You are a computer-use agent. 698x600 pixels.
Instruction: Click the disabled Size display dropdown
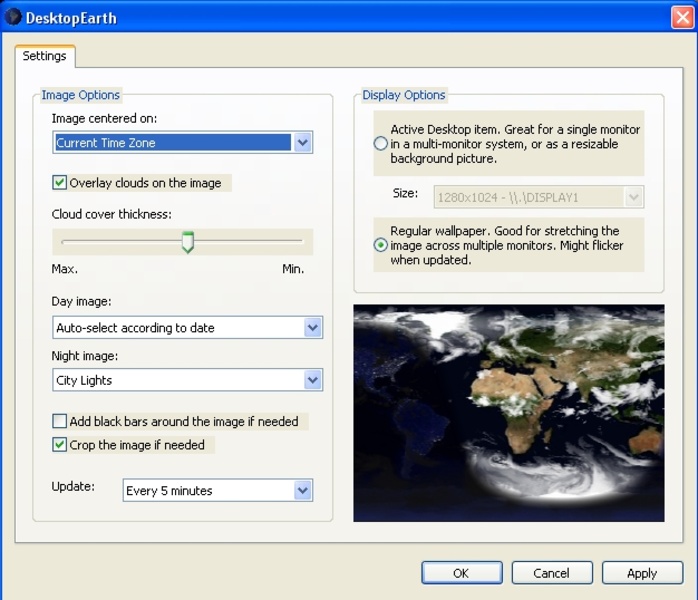pyautogui.click(x=539, y=197)
